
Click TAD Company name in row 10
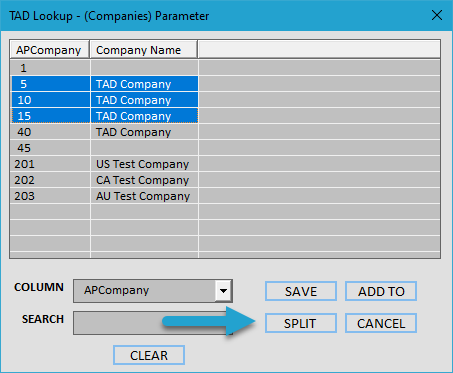[x=144, y=100]
